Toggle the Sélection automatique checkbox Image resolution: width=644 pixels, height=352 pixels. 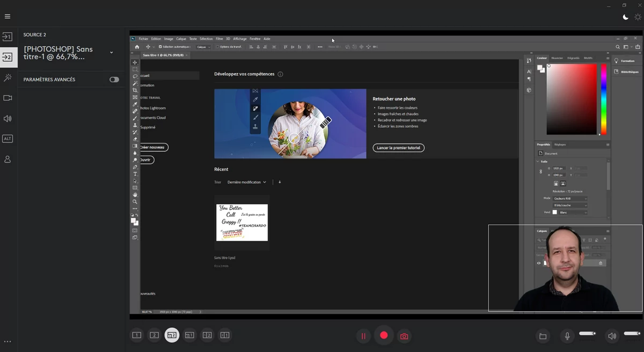point(160,47)
